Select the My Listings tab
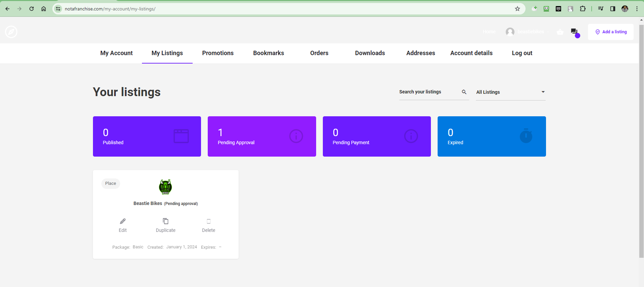Screen dimensions: 644x287 [x=167, y=53]
